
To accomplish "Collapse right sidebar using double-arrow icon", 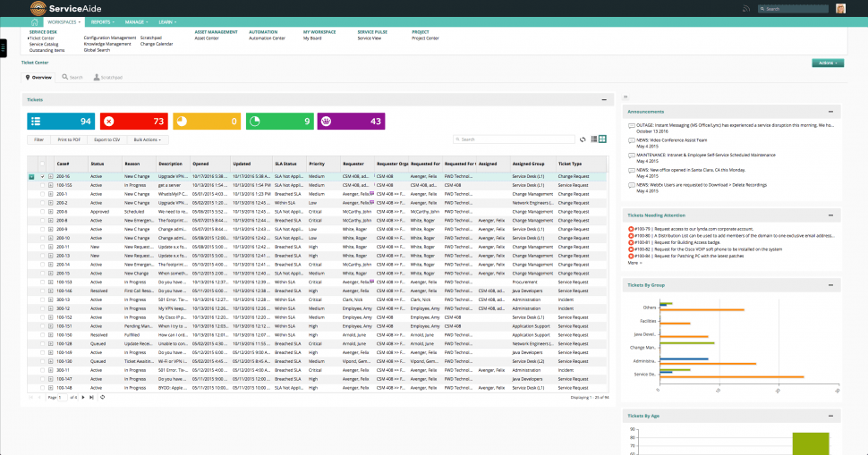I will (625, 97).
